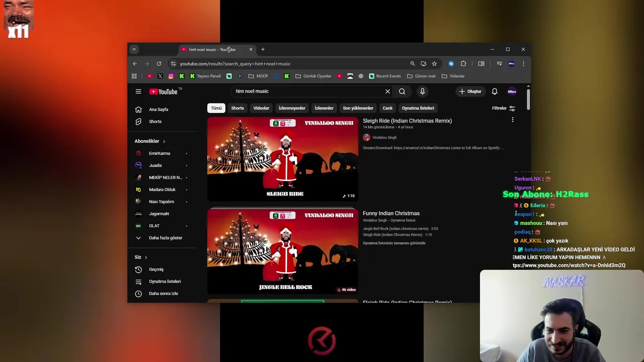Open the browser side panel
The width and height of the screenshot is (644, 362).
tap(481, 64)
